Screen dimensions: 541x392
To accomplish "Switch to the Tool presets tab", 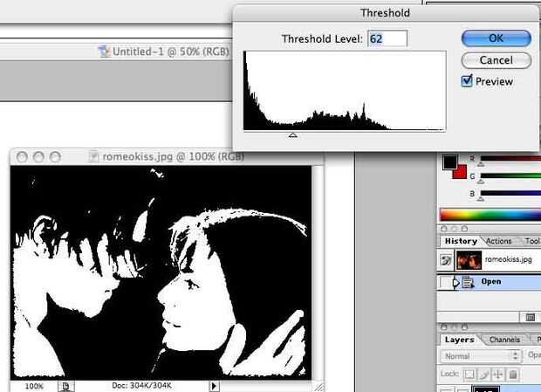I will click(531, 241).
